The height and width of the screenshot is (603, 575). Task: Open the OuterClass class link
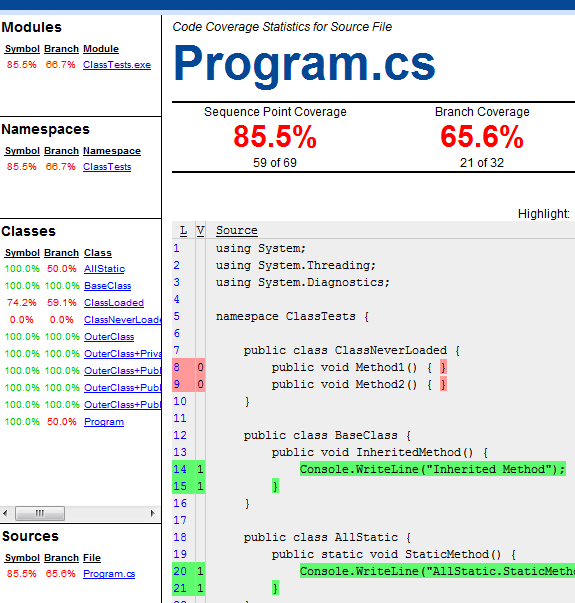tap(109, 337)
